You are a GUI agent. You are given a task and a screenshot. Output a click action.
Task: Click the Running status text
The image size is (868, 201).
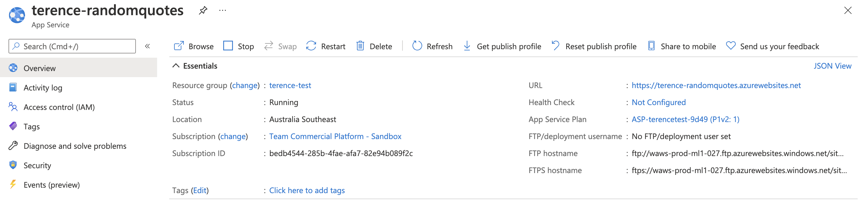point(283,103)
